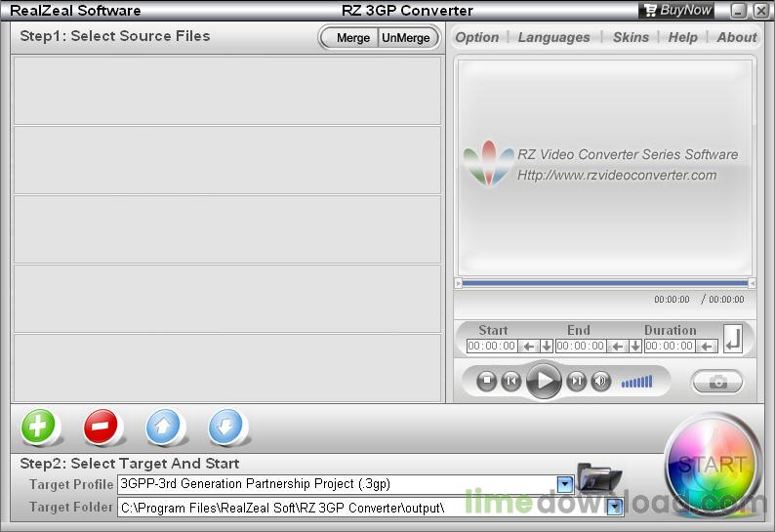Click the Start time input field
The width and height of the screenshot is (775, 532).
pos(492,346)
